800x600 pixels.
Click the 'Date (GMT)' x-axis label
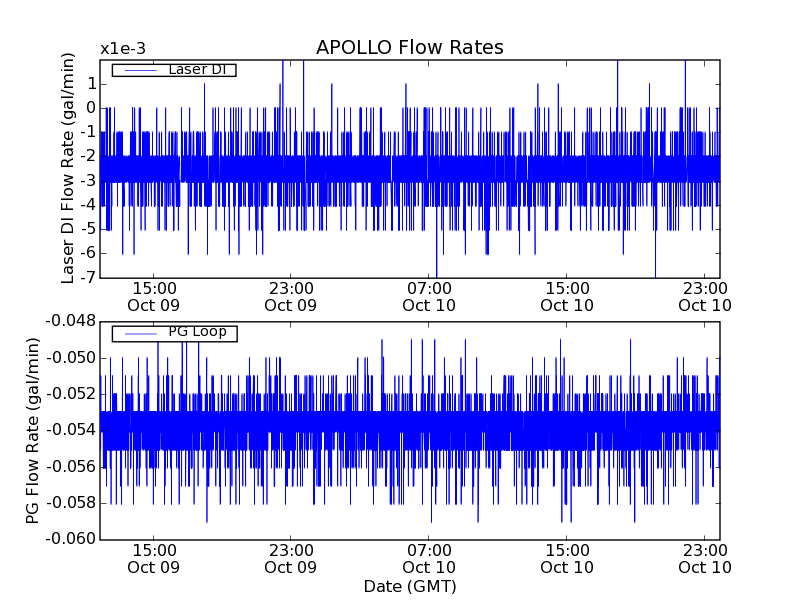pyautogui.click(x=410, y=586)
